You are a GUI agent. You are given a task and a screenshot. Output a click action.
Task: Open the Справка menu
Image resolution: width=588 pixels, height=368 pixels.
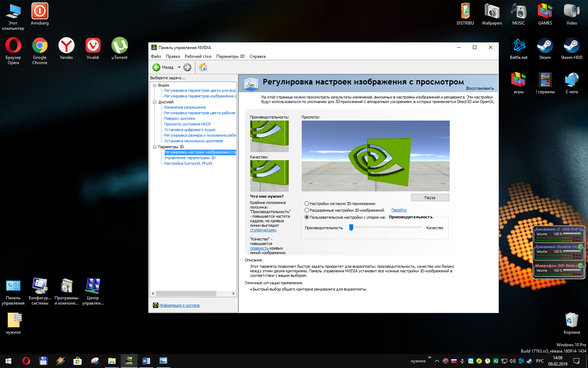(258, 56)
